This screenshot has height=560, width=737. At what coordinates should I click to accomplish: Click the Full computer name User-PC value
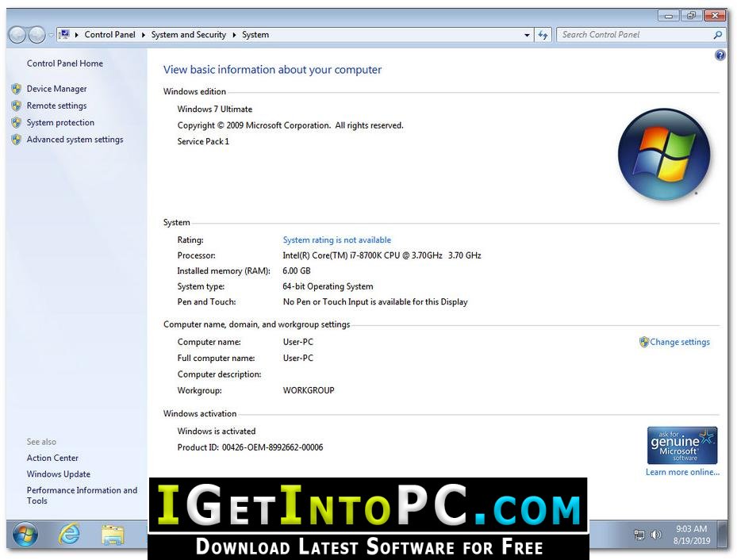(x=298, y=358)
